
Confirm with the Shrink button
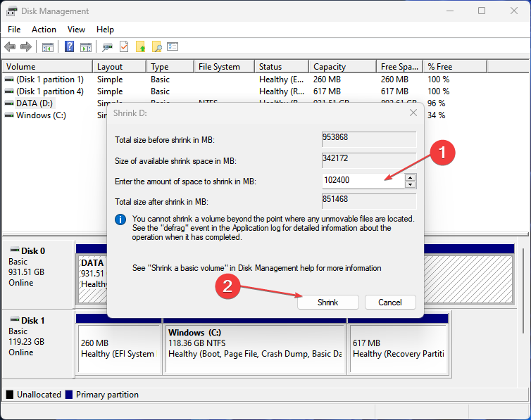[327, 302]
